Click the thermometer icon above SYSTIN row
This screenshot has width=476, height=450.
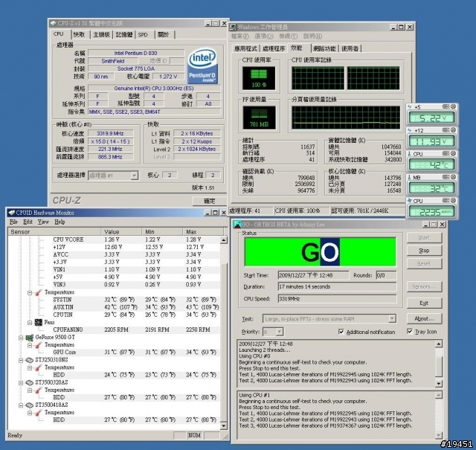tap(39, 292)
